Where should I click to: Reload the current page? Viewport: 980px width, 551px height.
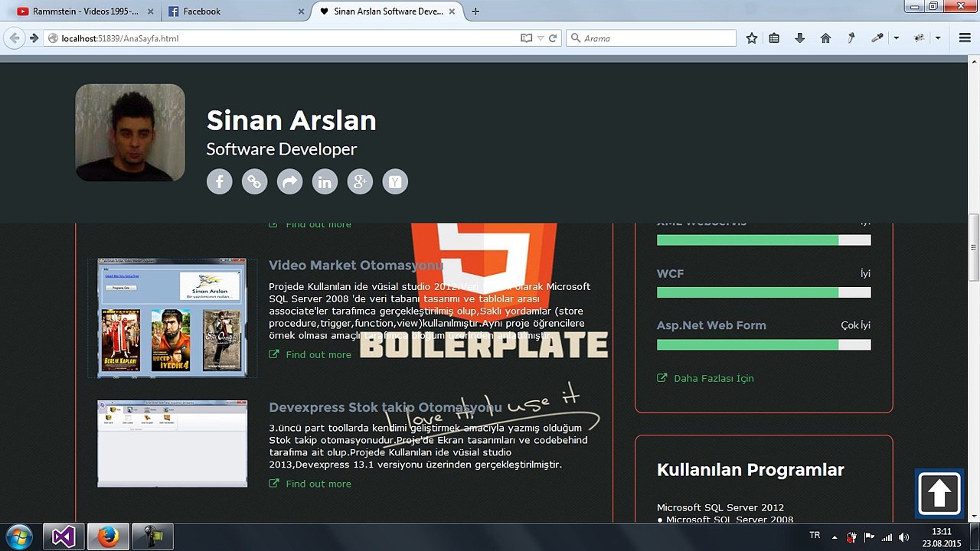(x=553, y=38)
